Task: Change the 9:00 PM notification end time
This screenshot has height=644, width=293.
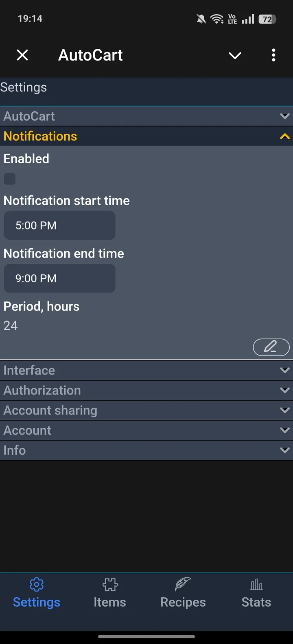Action: [x=59, y=278]
